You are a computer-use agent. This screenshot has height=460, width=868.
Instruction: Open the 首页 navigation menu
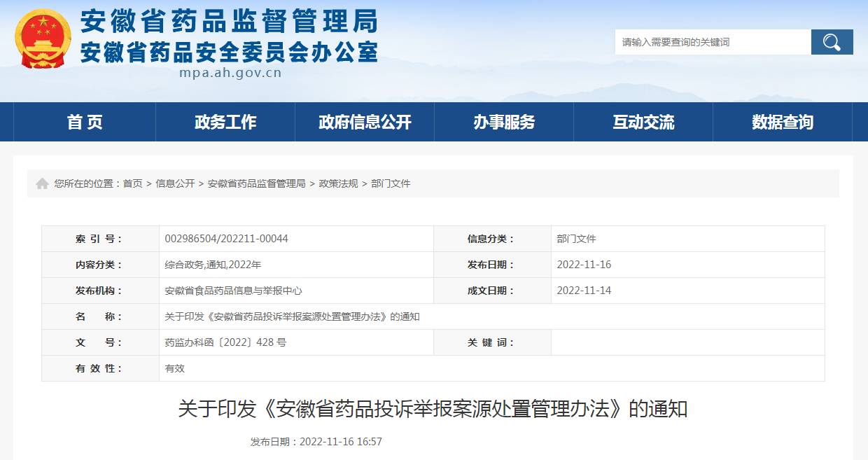[x=85, y=122]
